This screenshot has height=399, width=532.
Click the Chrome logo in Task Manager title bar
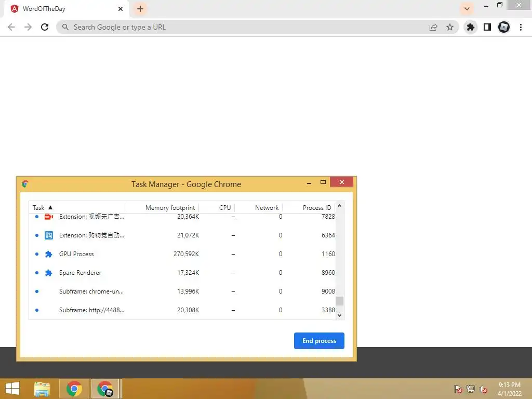coord(25,184)
